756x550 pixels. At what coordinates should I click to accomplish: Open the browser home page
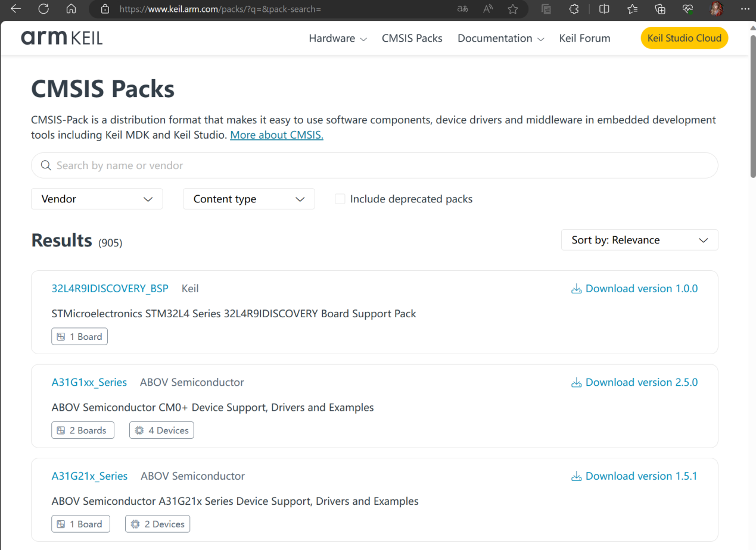[x=71, y=9]
